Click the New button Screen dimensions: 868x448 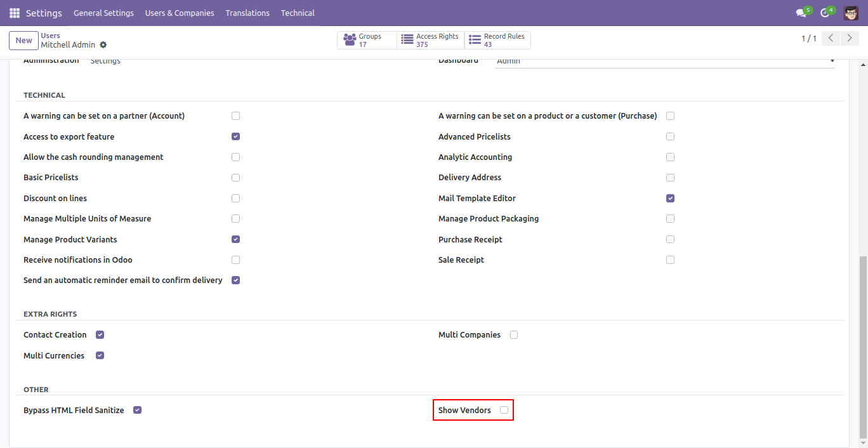point(24,41)
